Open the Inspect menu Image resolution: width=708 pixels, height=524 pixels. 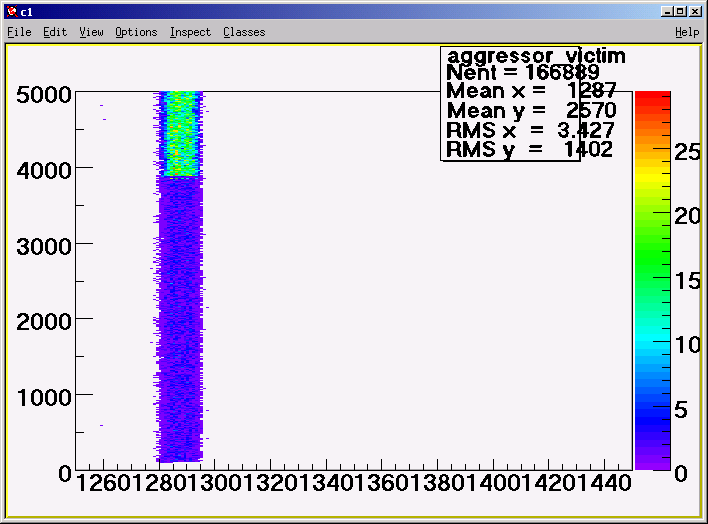(190, 32)
